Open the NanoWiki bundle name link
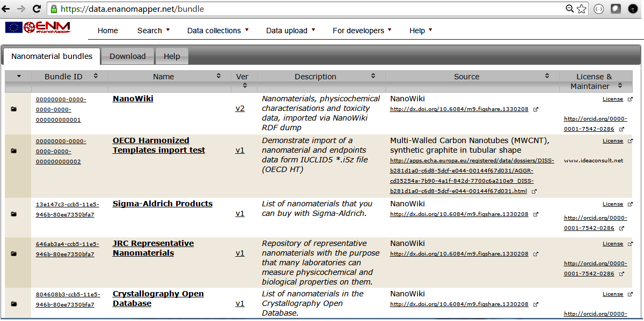This screenshot has height=321, width=644. [x=133, y=99]
